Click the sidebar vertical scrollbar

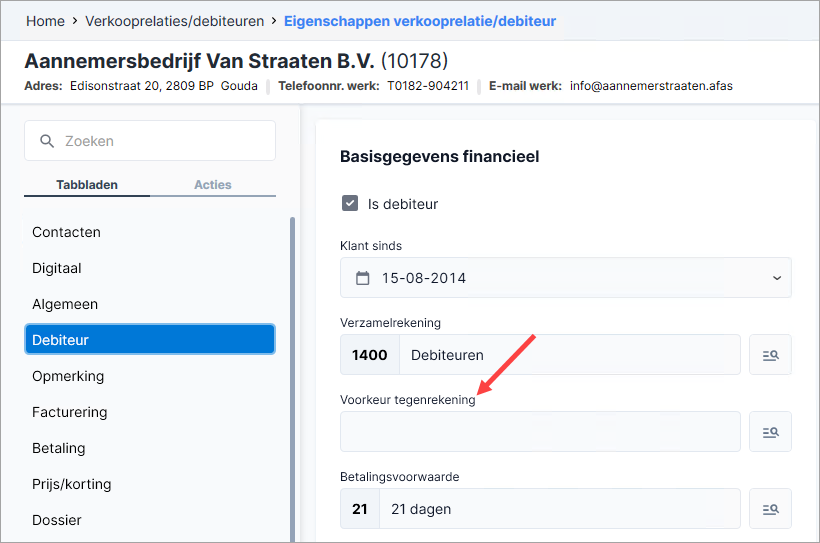tap(292, 379)
